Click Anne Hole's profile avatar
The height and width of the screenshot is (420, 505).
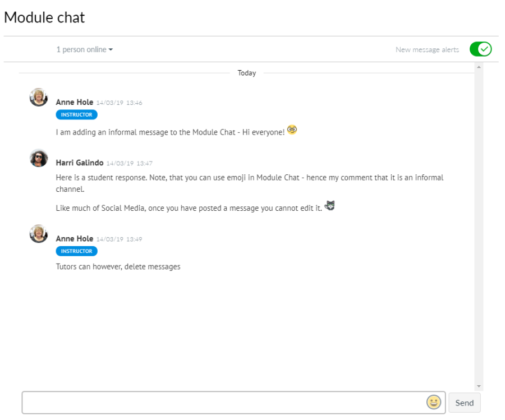[x=38, y=96]
